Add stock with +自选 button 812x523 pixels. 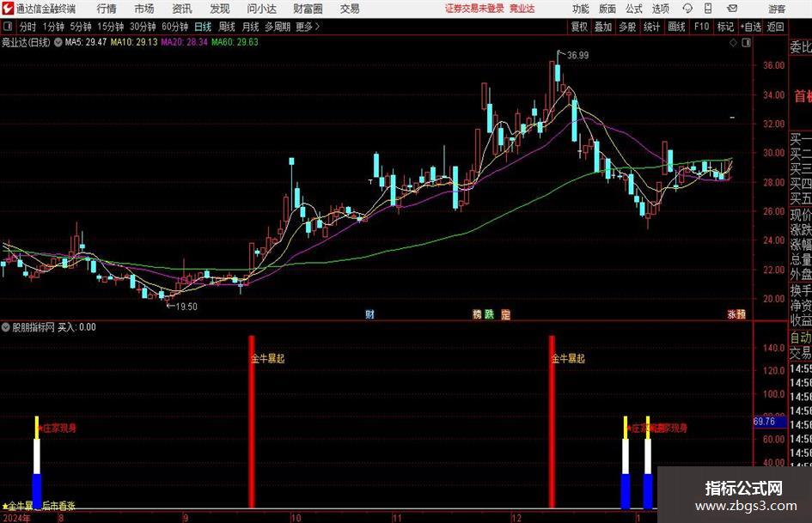click(x=751, y=27)
